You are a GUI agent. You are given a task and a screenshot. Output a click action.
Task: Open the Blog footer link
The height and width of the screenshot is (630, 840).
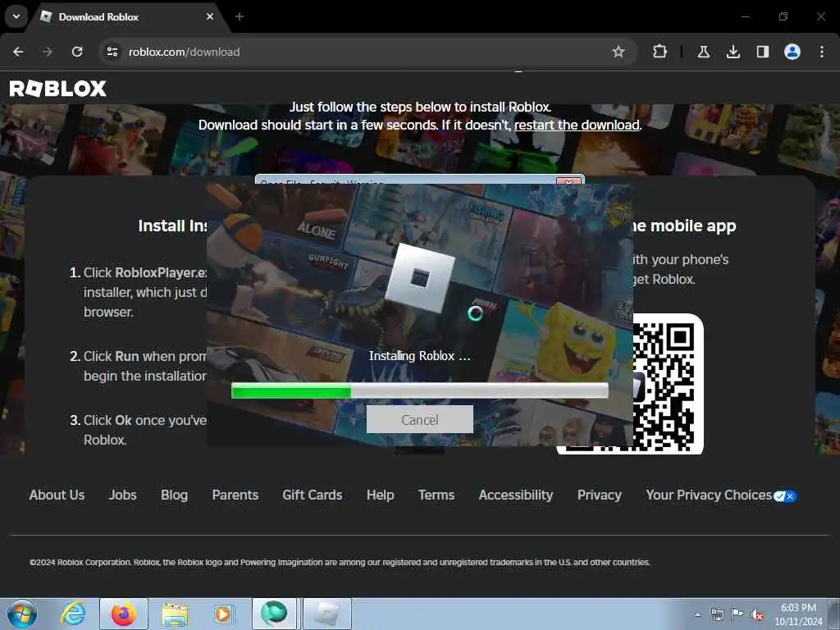(174, 495)
